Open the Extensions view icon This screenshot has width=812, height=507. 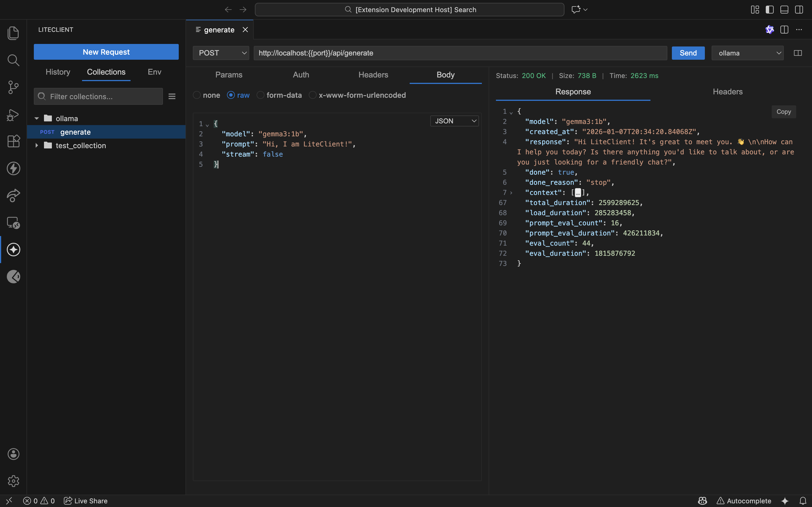(13, 141)
